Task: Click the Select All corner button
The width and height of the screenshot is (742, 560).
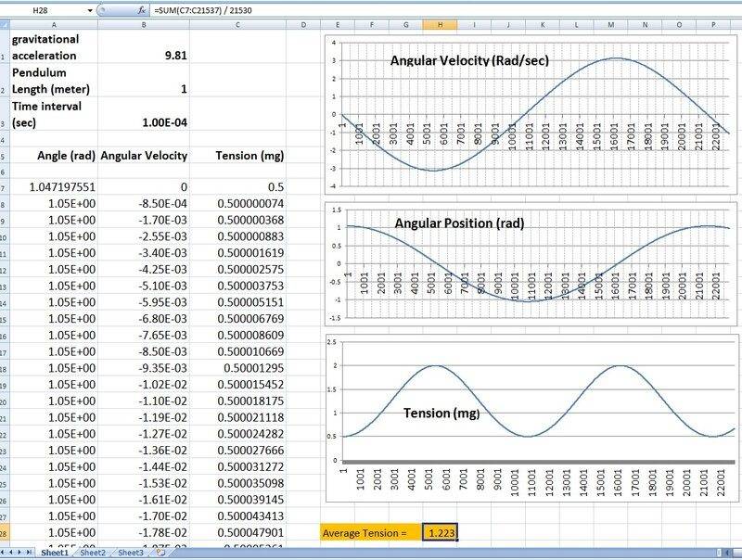Action: [x=5, y=24]
